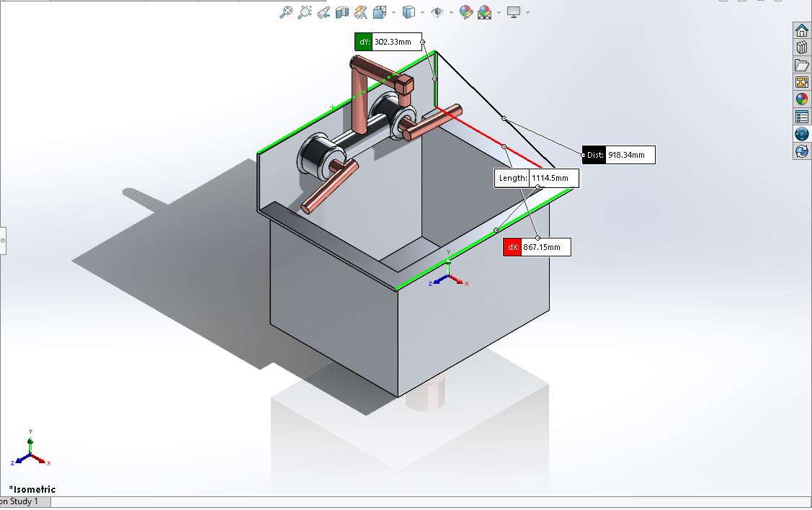
Task: Open the File Explorer folder tab
Action: pos(802,65)
